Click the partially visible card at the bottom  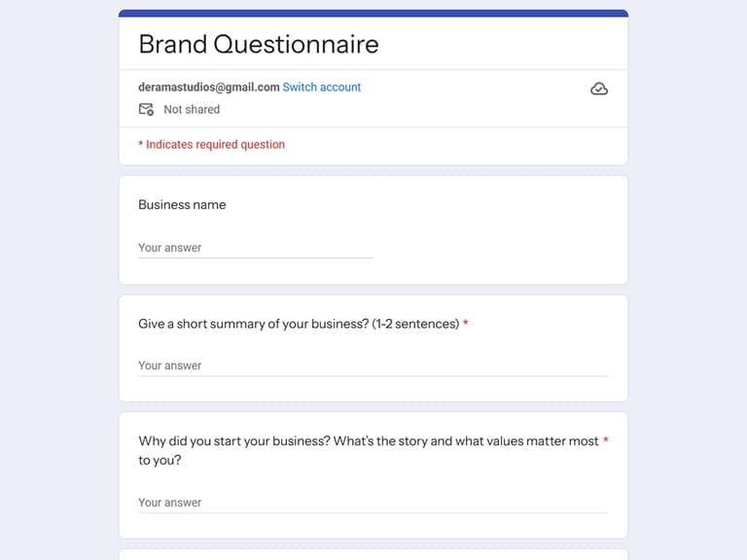click(373, 554)
